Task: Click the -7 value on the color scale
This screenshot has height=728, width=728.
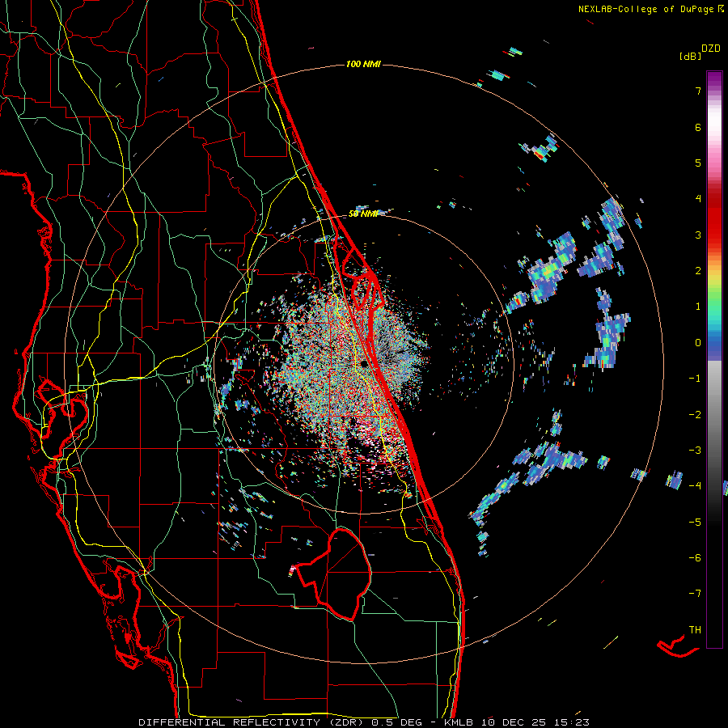Action: coord(695,594)
